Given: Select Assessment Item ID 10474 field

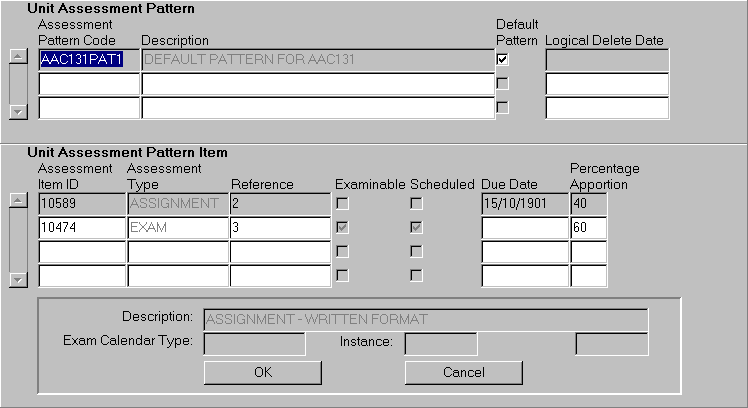Looking at the screenshot, I should 81,228.
